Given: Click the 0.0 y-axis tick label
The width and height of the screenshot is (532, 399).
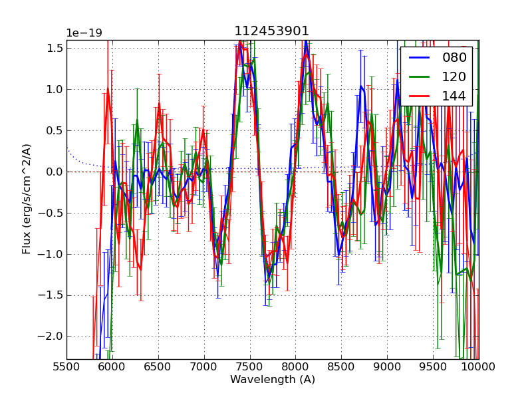Looking at the screenshot, I should coord(53,172).
